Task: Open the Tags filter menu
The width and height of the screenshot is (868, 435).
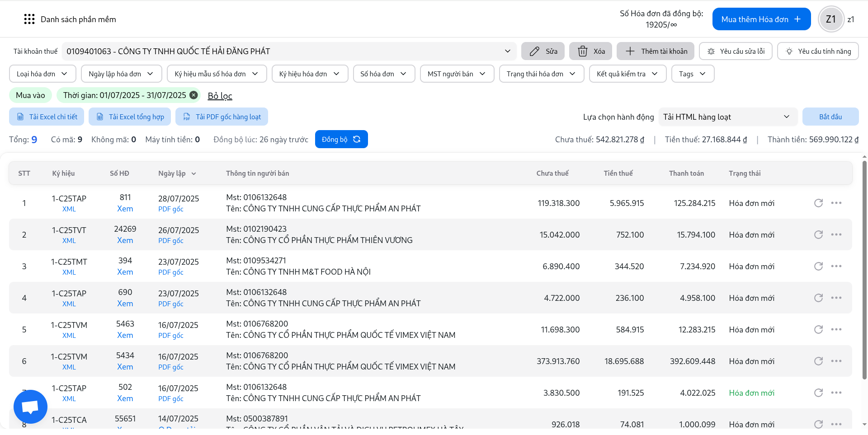Action: pos(692,74)
